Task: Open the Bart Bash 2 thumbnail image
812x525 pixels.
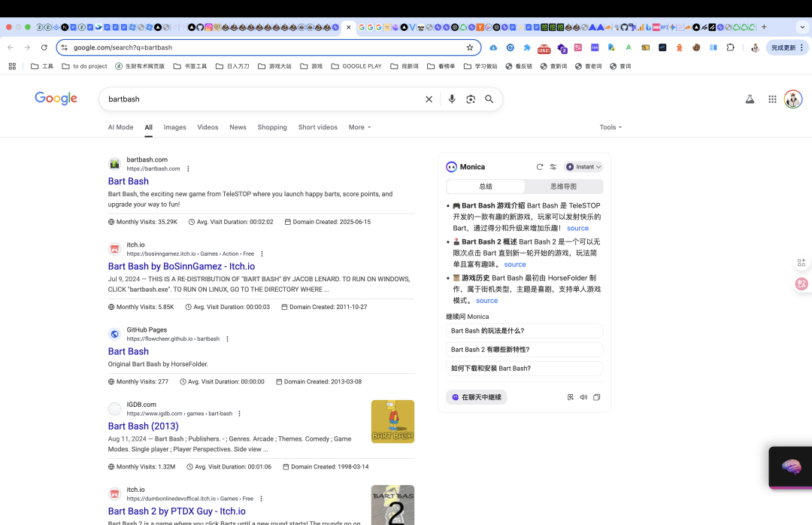Action: [392, 505]
